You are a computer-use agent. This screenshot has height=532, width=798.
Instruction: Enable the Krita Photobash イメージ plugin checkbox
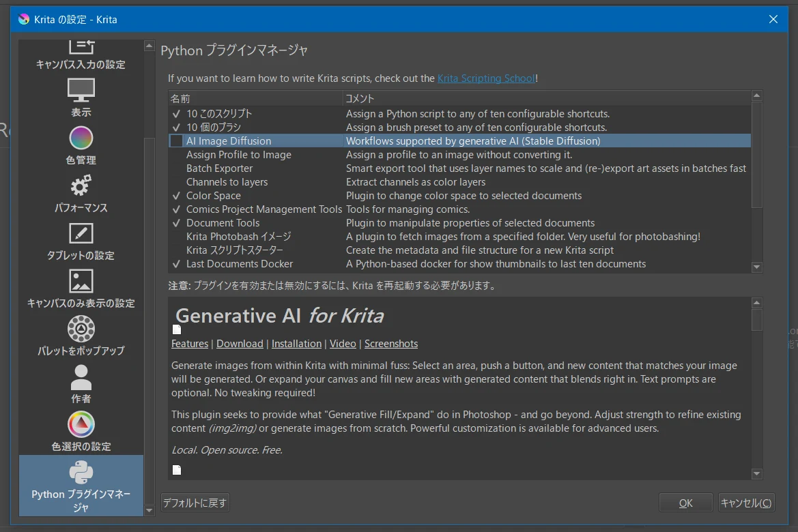point(176,237)
